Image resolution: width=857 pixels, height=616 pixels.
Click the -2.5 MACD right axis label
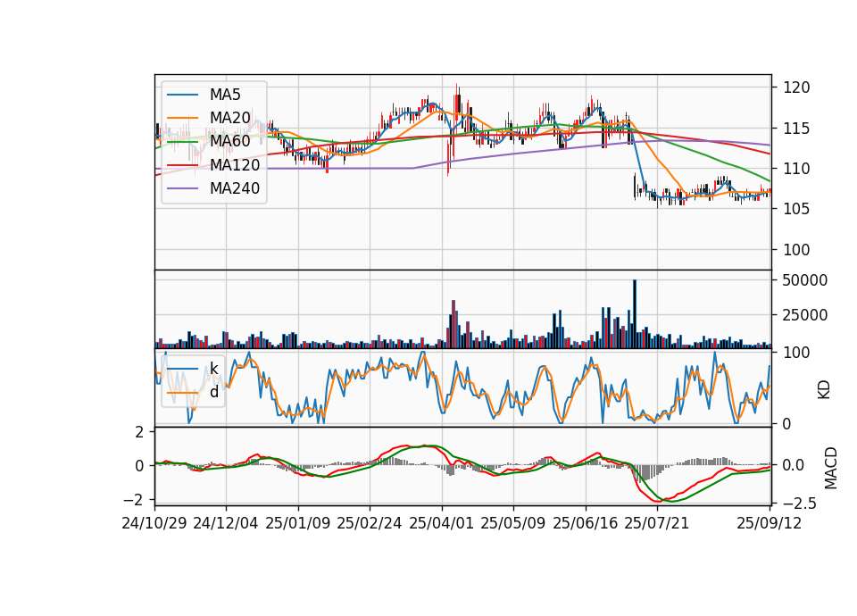coord(798,504)
